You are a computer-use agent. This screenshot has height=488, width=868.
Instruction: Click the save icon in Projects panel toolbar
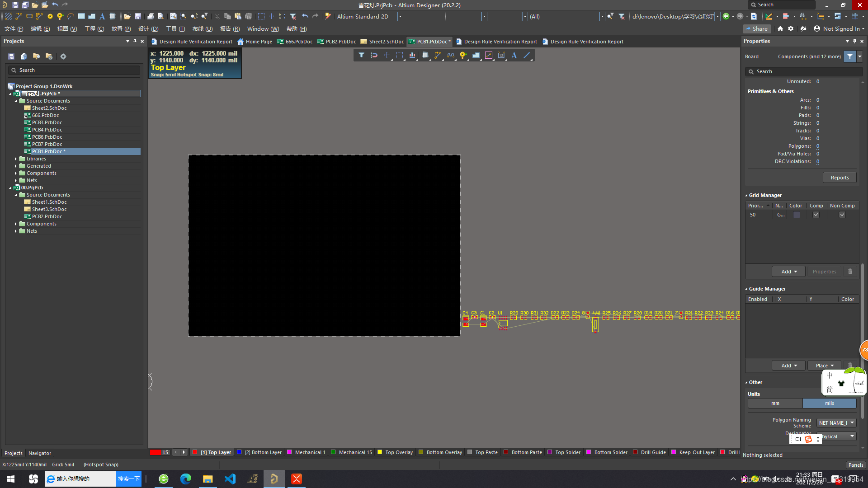click(x=11, y=56)
